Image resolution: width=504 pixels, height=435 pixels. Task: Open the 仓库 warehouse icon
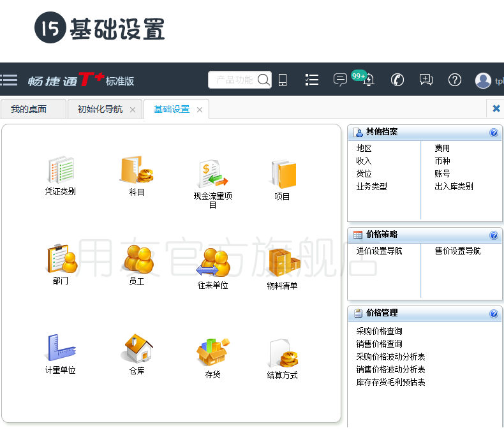point(137,348)
